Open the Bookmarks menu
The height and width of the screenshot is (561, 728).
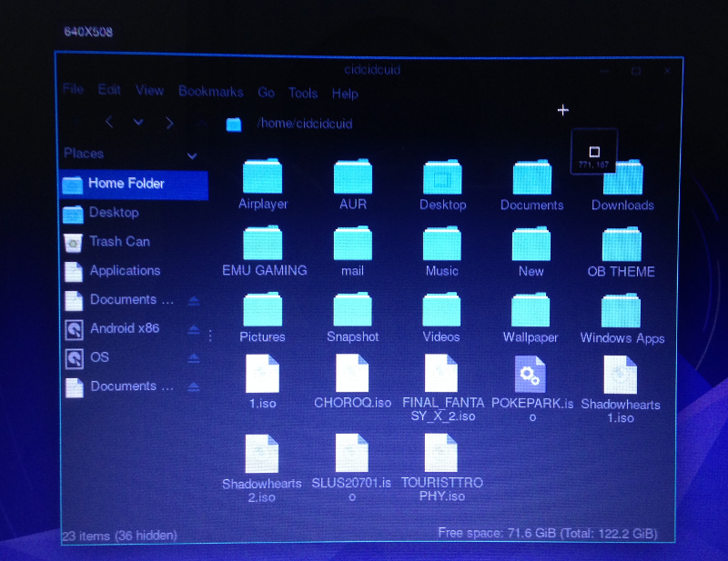tap(210, 92)
